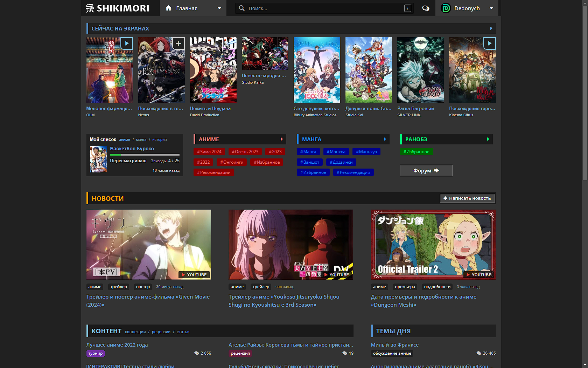This screenshot has width=588, height=368.
Task: Expand the МАНГА section arrow
Action: [385, 139]
